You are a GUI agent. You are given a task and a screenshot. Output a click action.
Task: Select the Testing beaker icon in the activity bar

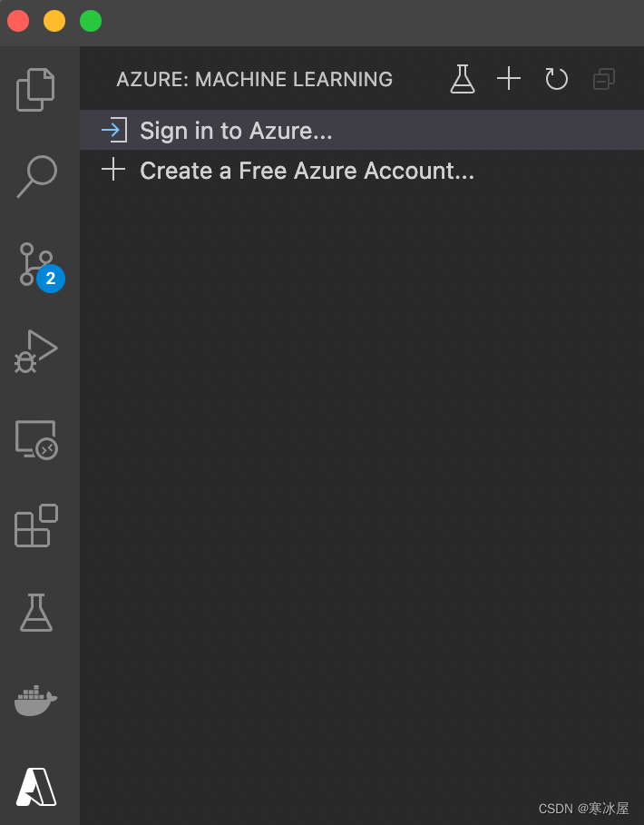click(x=34, y=613)
